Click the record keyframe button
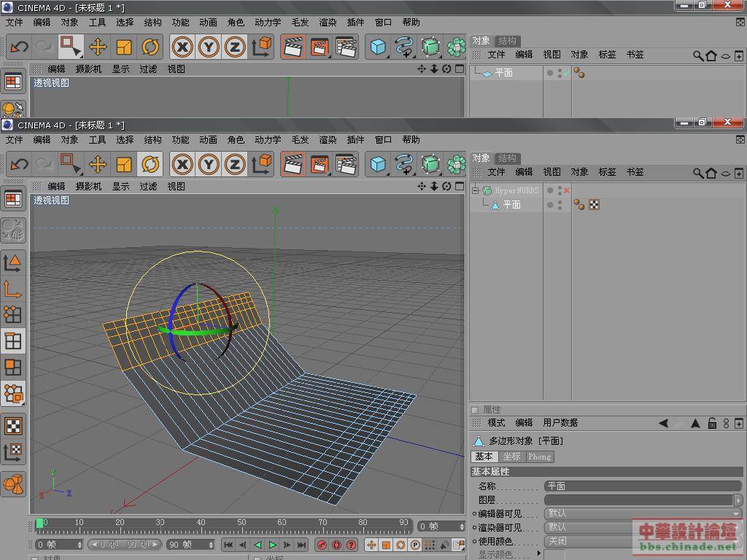The image size is (747, 560). point(322,545)
